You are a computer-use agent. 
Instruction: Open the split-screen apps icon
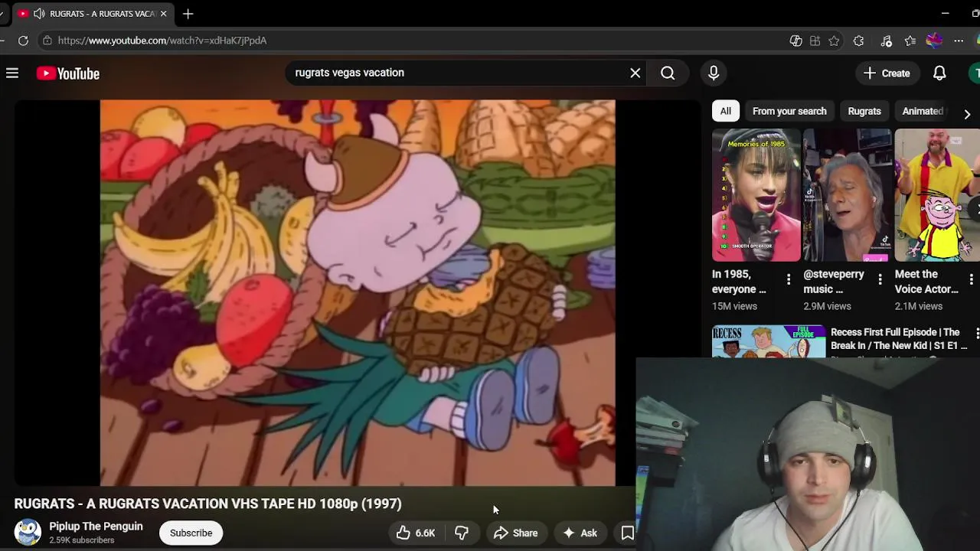coord(815,41)
